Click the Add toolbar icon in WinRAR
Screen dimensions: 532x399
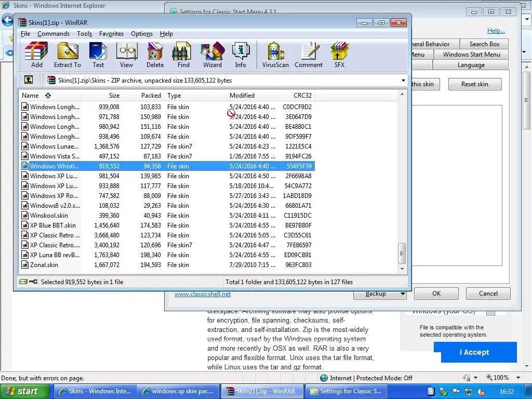(37, 51)
